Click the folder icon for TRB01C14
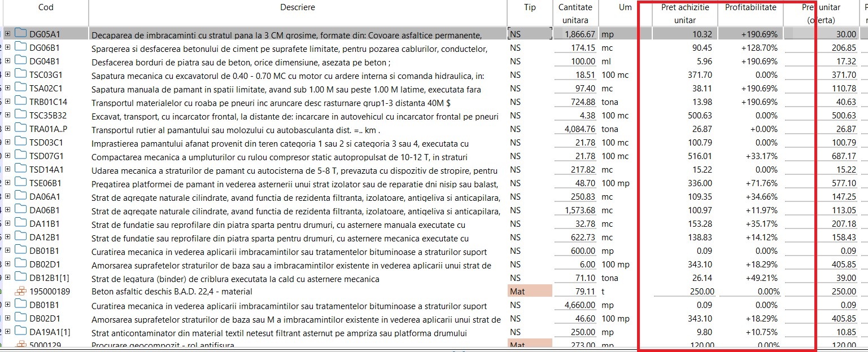The height and width of the screenshot is (352, 868). pyautogui.click(x=21, y=101)
